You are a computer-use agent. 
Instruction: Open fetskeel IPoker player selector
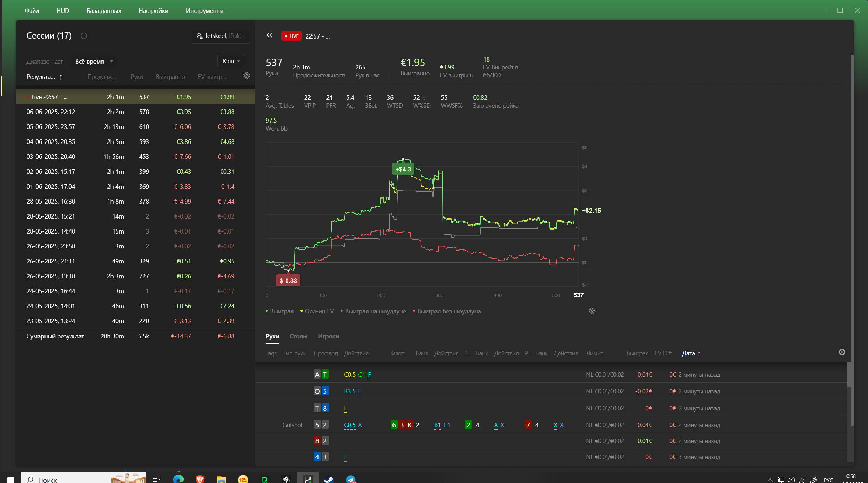[220, 36]
